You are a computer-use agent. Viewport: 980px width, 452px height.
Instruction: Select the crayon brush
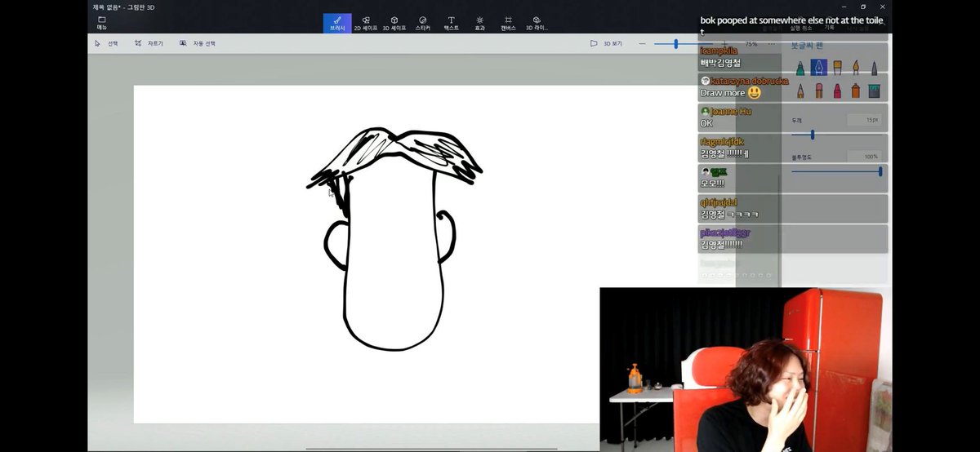coord(838,90)
